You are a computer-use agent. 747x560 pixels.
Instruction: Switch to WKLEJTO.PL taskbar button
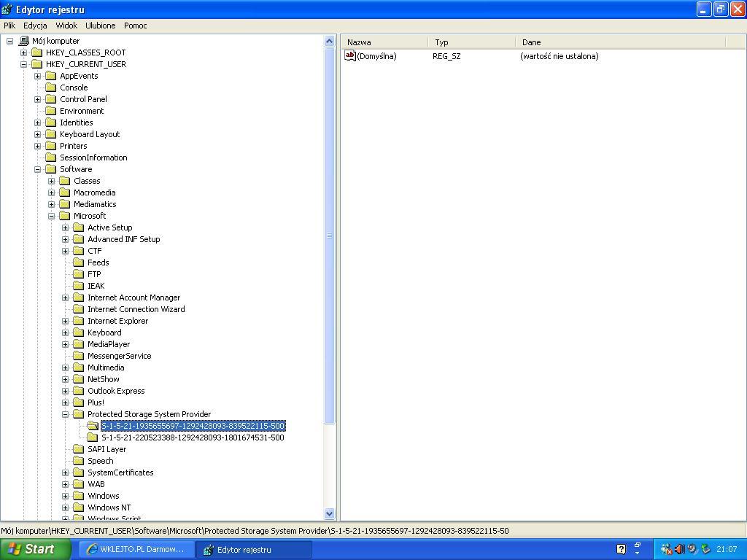click(136, 549)
